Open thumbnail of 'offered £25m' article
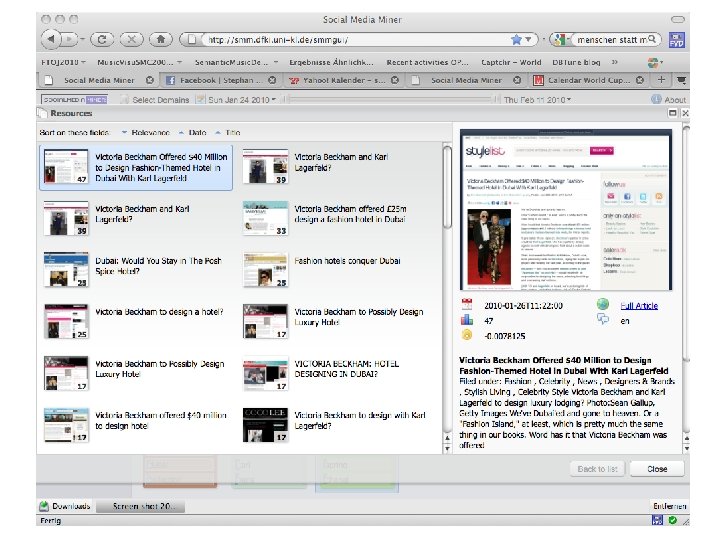 [265, 218]
